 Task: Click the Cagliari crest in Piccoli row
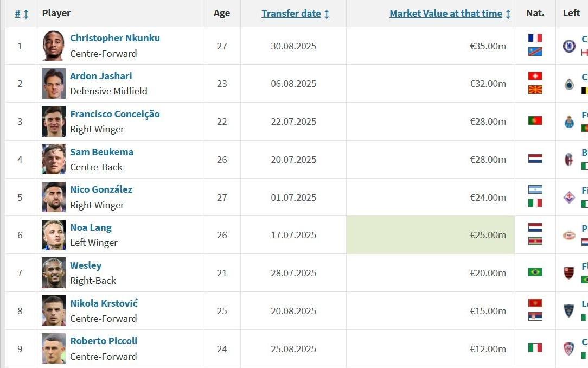(x=569, y=348)
